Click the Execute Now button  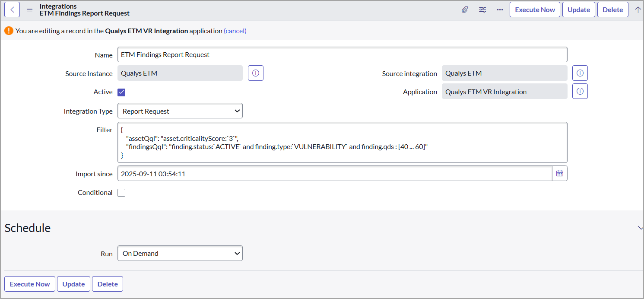point(535,9)
